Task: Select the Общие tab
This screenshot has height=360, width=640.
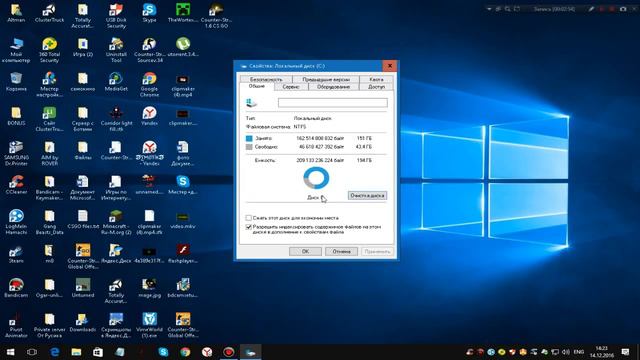Action: pos(257,86)
